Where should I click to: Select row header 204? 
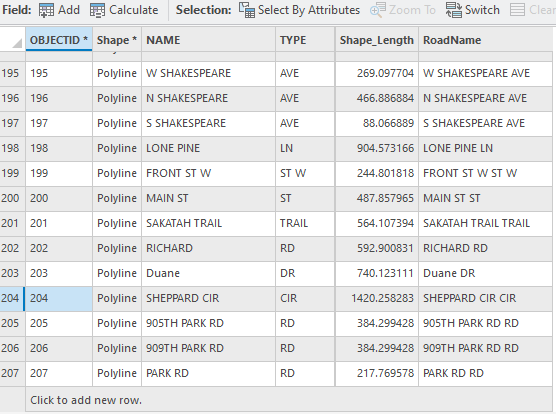(x=12, y=298)
